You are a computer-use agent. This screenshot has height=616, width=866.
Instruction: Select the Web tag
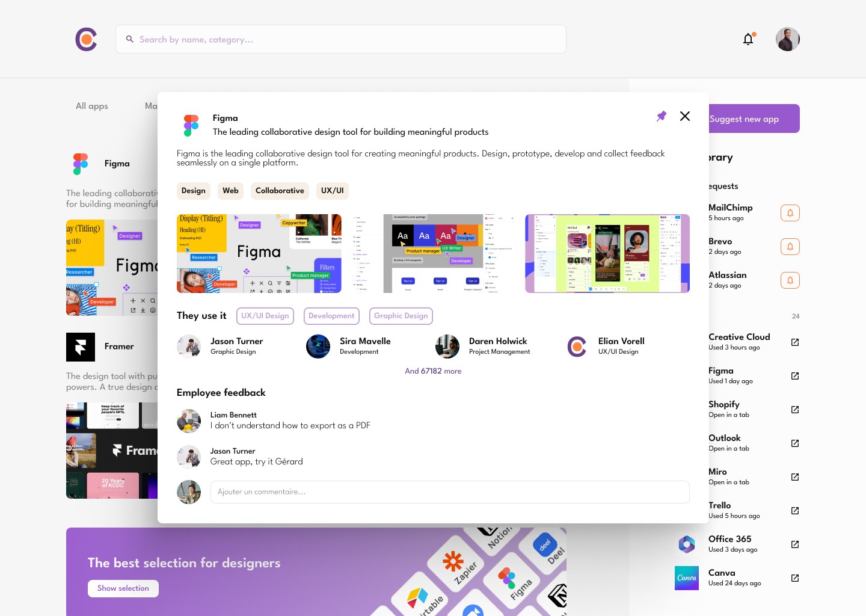coord(230,191)
